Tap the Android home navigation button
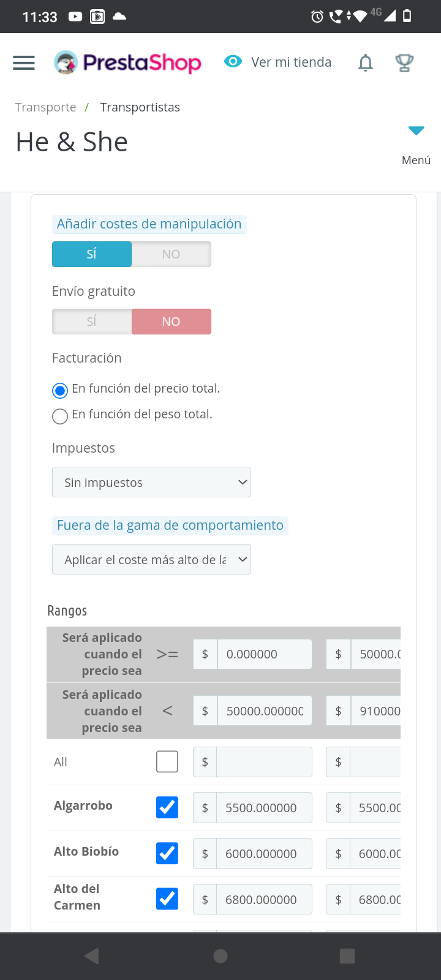Image resolution: width=441 pixels, height=980 pixels. pyautogui.click(x=221, y=956)
